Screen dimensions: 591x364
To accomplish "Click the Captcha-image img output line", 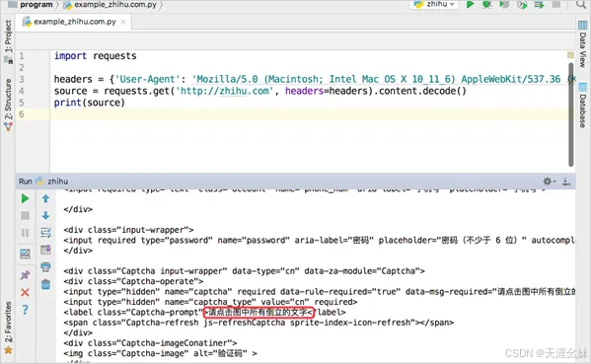I will (160, 353).
